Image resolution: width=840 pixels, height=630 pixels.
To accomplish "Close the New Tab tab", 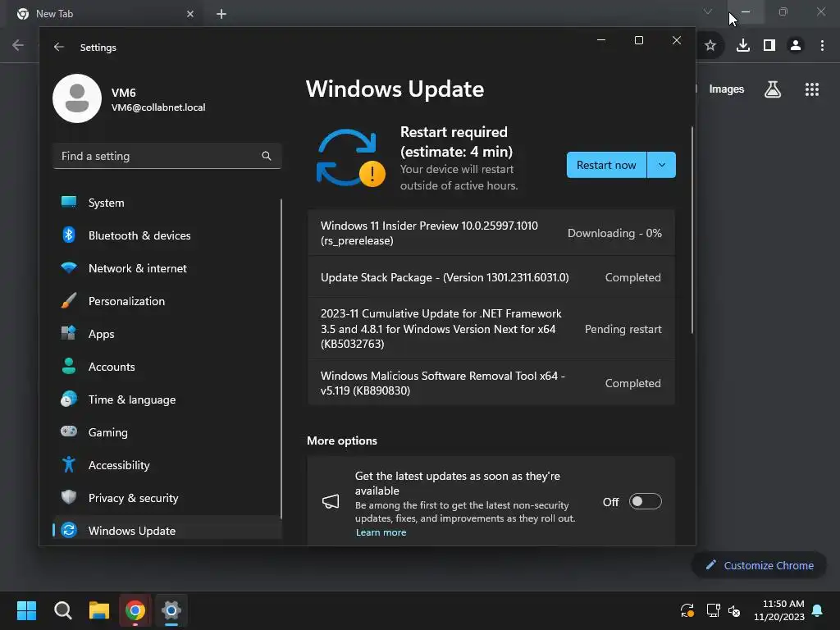I will pyautogui.click(x=190, y=14).
